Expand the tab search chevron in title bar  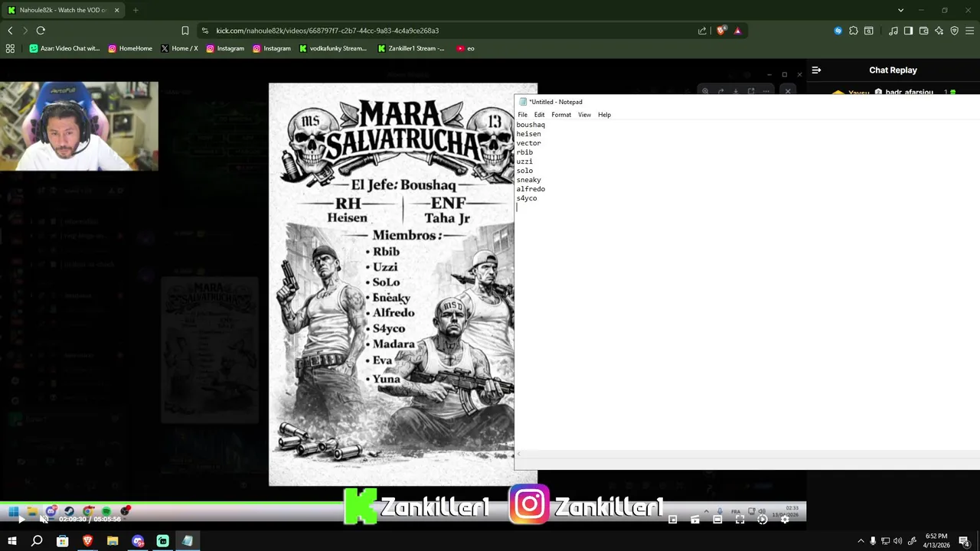[x=900, y=10]
